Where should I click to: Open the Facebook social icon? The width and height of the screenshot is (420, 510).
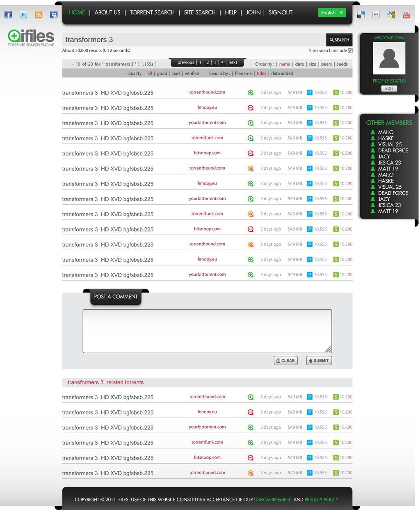click(8, 15)
